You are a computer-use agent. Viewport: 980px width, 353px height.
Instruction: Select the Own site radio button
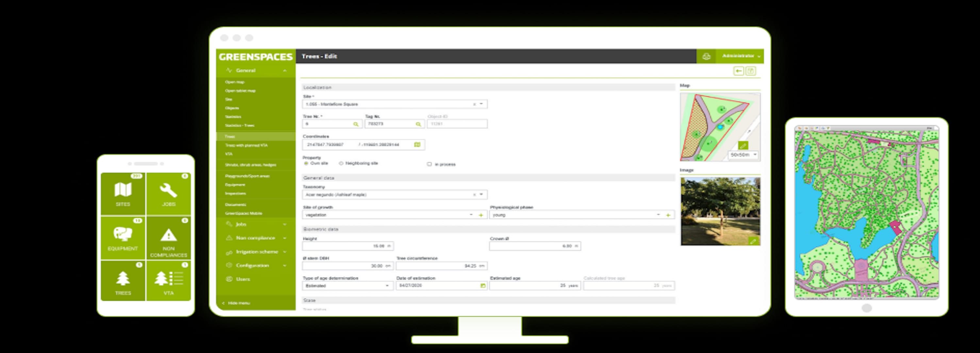tap(306, 164)
